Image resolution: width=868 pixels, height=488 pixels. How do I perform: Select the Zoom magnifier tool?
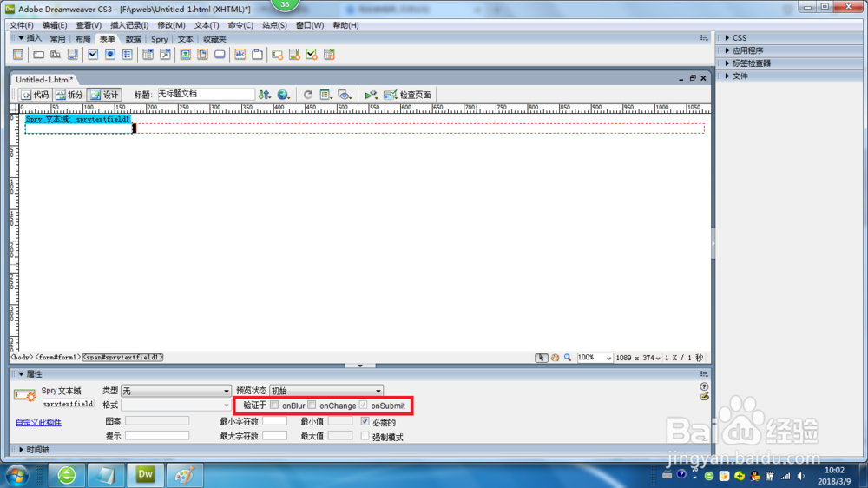coord(568,358)
